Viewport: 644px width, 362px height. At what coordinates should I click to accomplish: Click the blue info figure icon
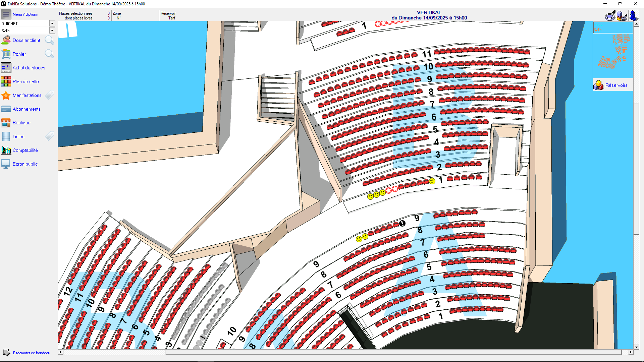pos(633,16)
